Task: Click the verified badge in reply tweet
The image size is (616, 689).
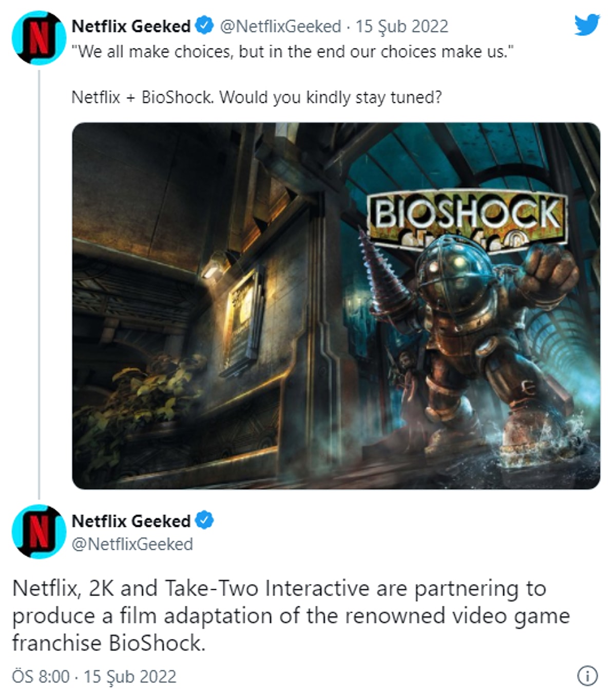Action: pyautogui.click(x=205, y=521)
